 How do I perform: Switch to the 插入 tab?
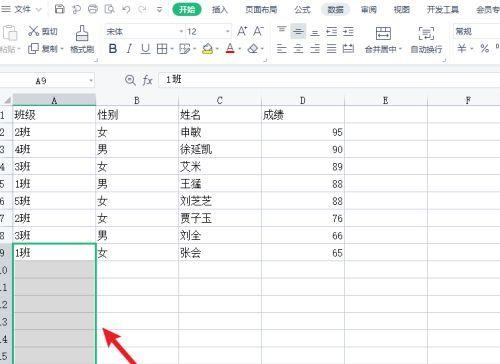220,9
